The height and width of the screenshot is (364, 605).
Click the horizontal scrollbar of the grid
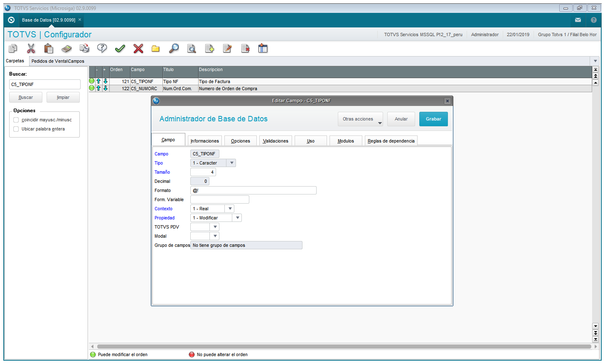344,346
